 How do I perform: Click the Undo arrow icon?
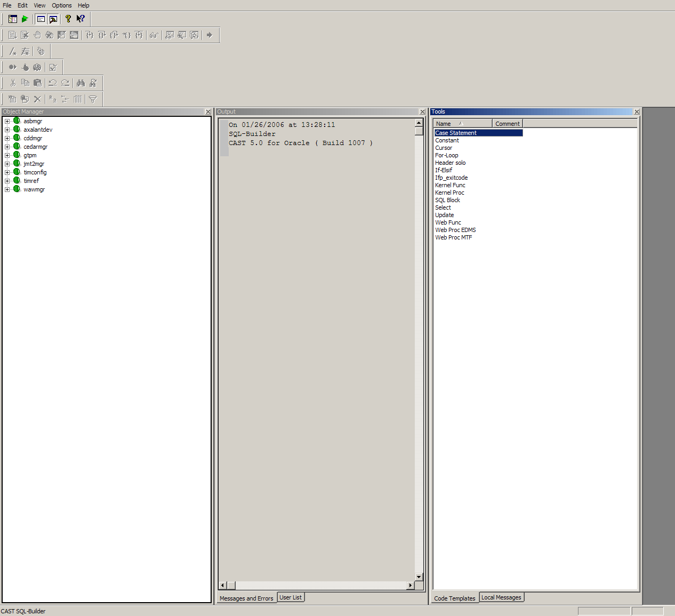[52, 83]
